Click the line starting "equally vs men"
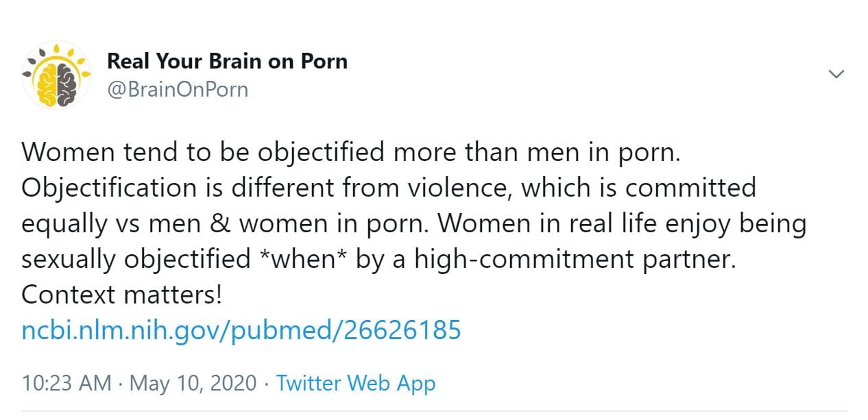The image size is (868, 420). point(413,223)
